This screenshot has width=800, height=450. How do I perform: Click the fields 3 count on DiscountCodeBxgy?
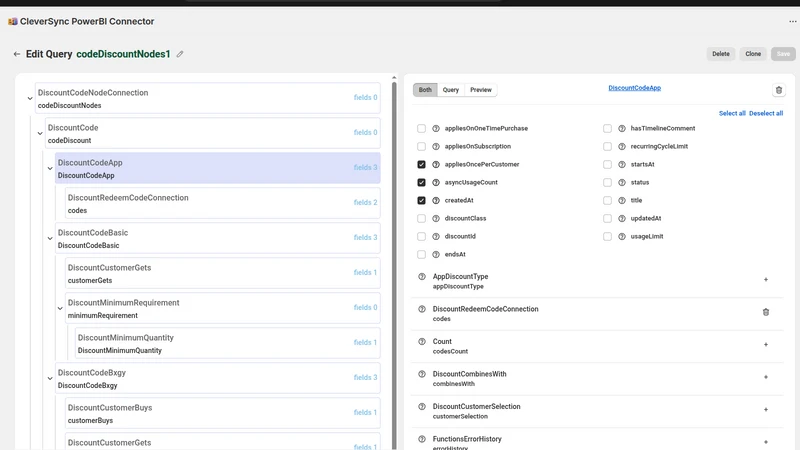(x=365, y=378)
